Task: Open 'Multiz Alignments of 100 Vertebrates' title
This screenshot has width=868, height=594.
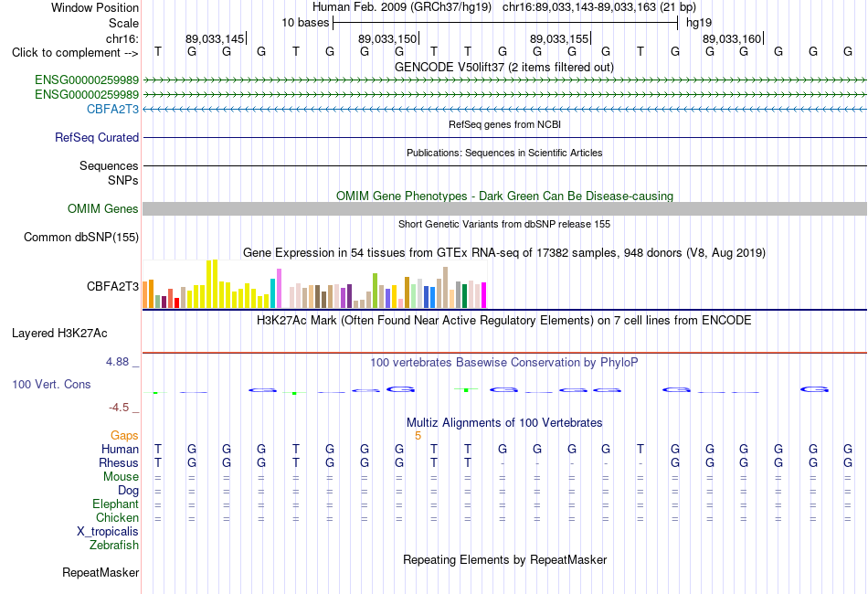Action: coord(504,423)
